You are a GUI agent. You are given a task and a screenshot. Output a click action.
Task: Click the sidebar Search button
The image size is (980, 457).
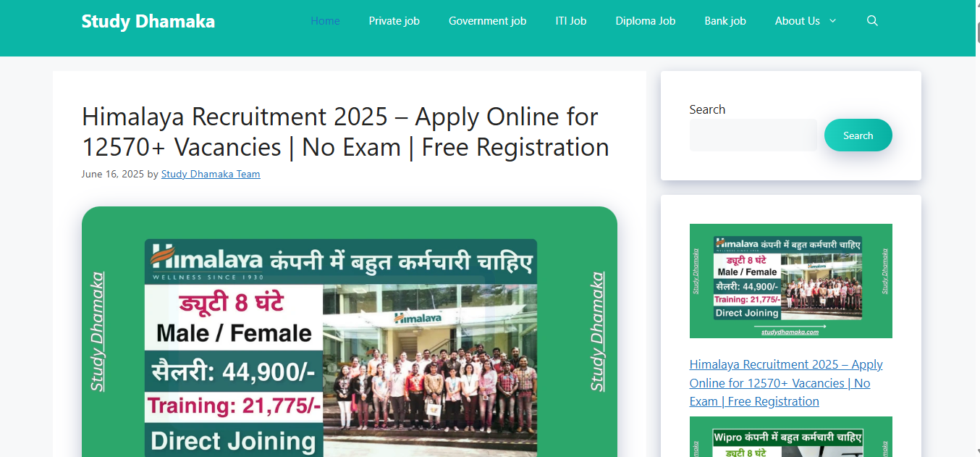coord(858,135)
